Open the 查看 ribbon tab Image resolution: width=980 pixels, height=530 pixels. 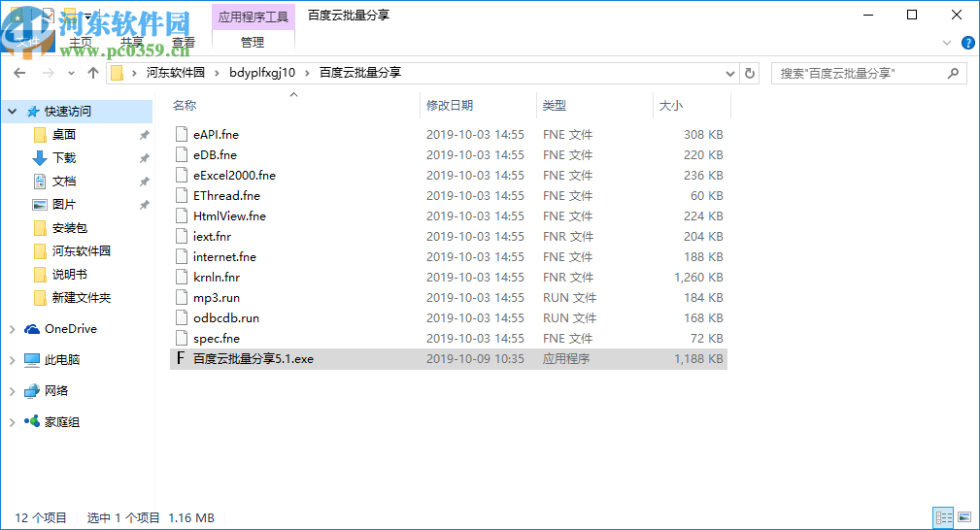184,43
